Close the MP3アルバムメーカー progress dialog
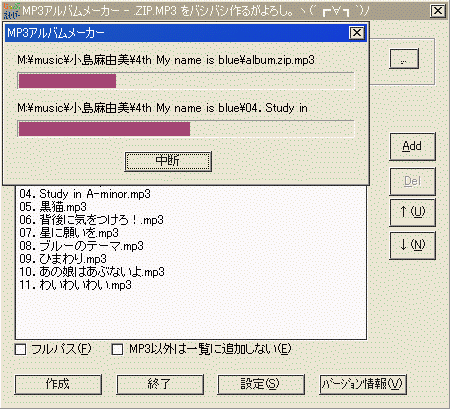450x409 pixels. point(357,33)
